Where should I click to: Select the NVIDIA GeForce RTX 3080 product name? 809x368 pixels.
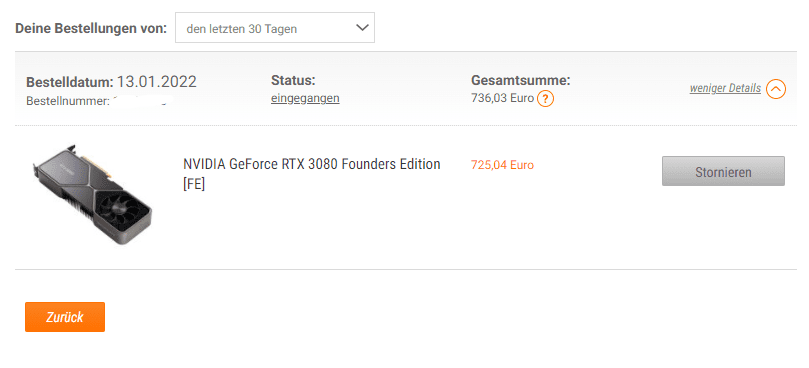pos(312,164)
